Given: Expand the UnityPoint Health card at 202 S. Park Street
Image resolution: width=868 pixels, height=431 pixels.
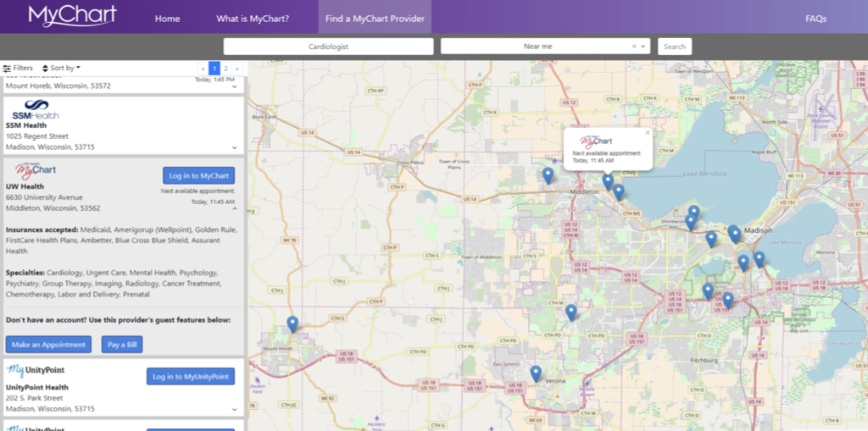Looking at the screenshot, I should pos(234,410).
